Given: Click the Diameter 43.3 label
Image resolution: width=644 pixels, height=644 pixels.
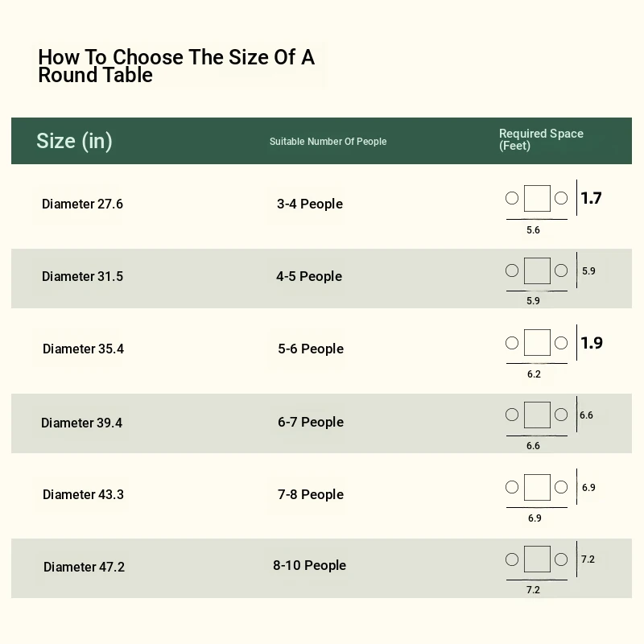Looking at the screenshot, I should click(x=83, y=494).
